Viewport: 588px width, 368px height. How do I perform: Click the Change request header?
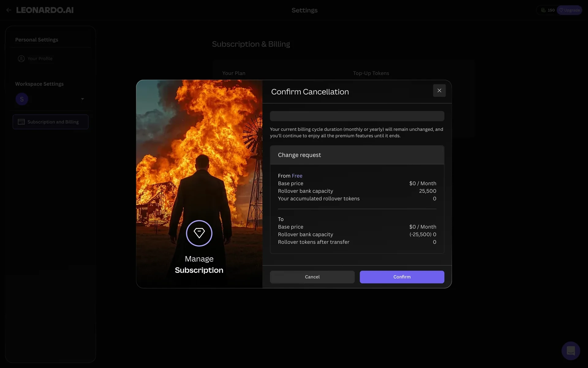[x=357, y=155]
